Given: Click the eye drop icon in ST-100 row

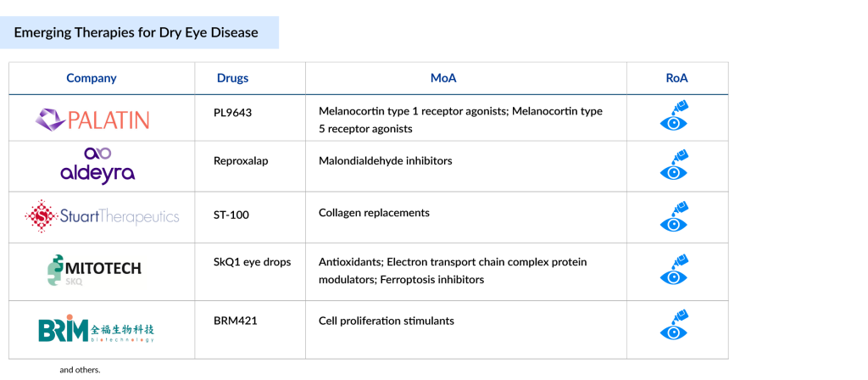Looking at the screenshot, I should [x=674, y=216].
